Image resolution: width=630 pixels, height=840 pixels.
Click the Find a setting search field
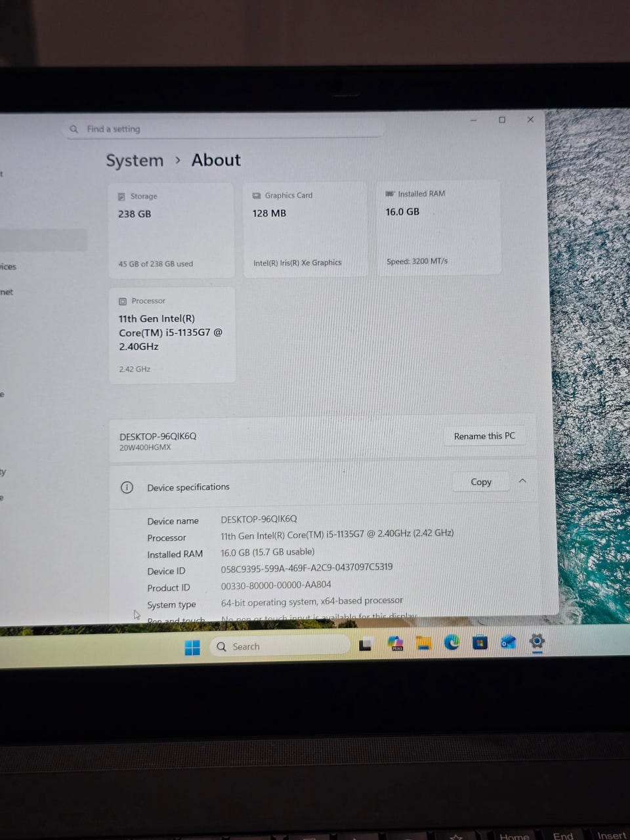(x=223, y=129)
